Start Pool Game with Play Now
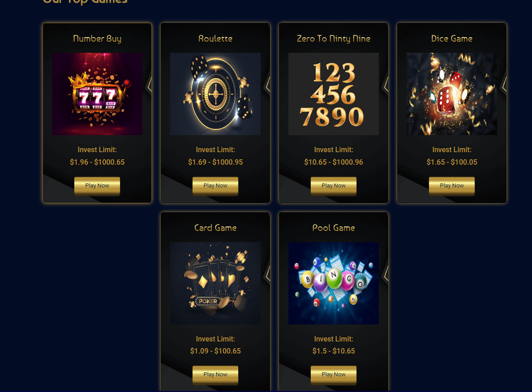Viewport: 532px width, 392px height. [x=334, y=375]
